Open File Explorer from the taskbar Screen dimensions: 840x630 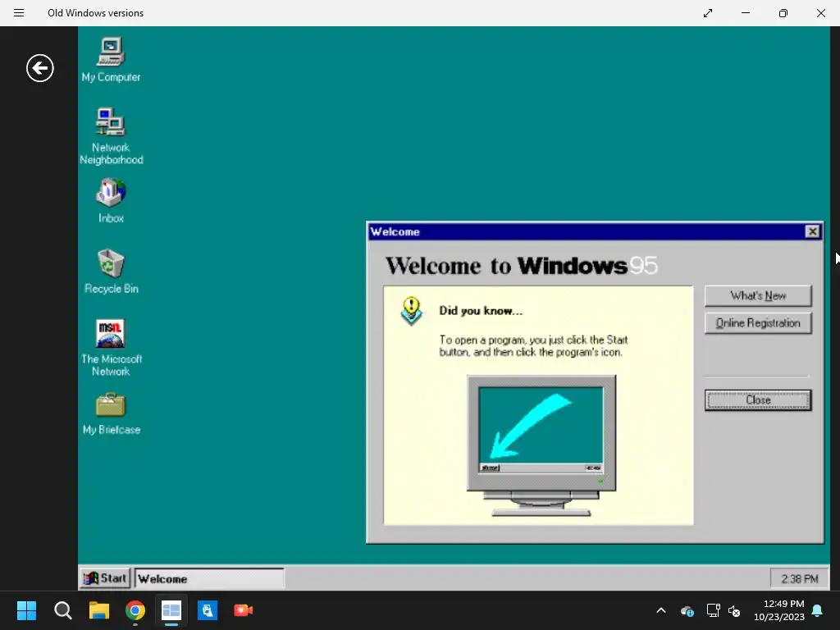point(99,610)
